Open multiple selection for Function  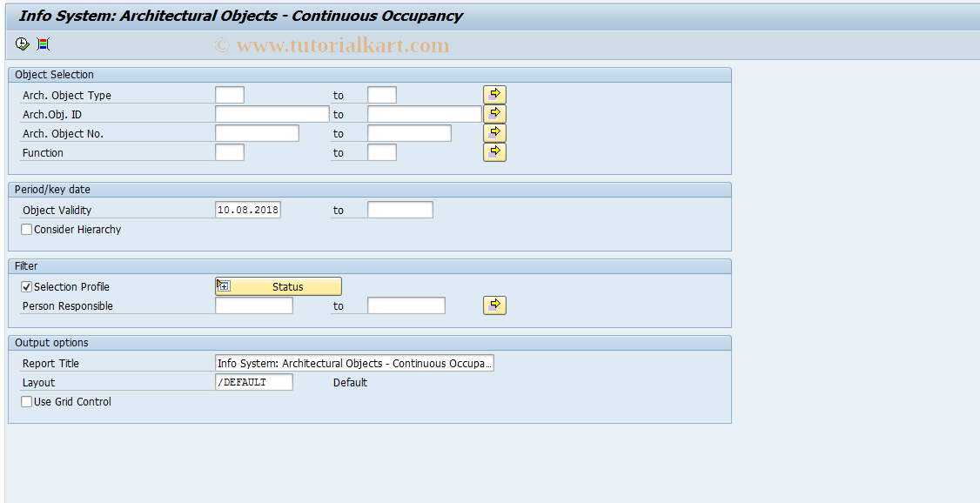pos(494,152)
